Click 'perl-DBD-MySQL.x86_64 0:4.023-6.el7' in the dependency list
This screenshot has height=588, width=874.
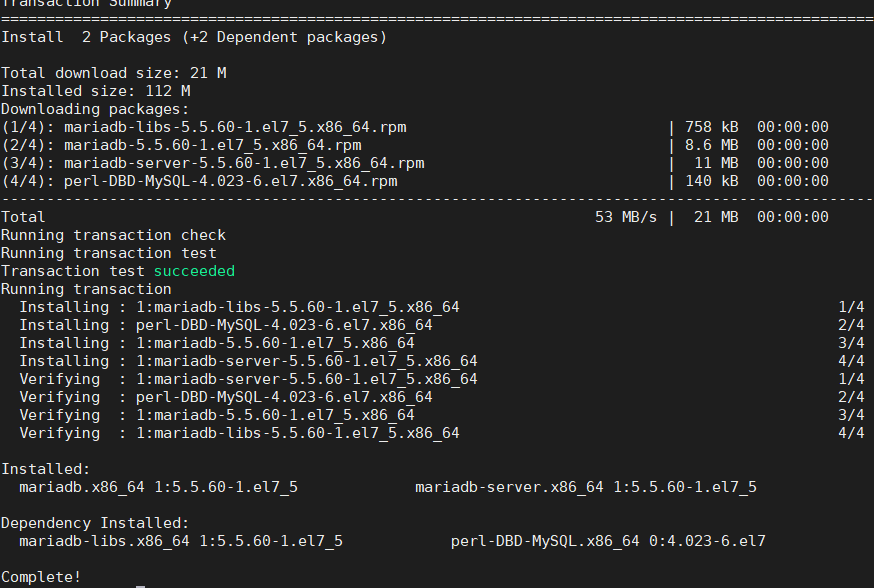pos(608,541)
